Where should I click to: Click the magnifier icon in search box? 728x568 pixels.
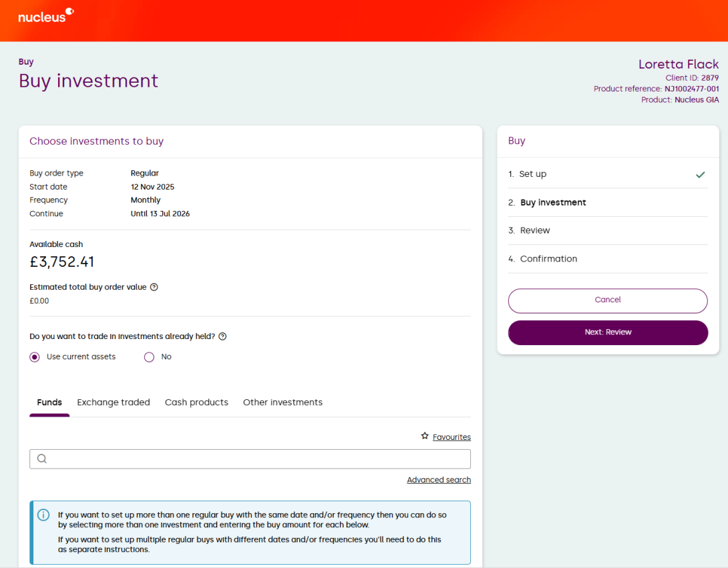pos(42,459)
